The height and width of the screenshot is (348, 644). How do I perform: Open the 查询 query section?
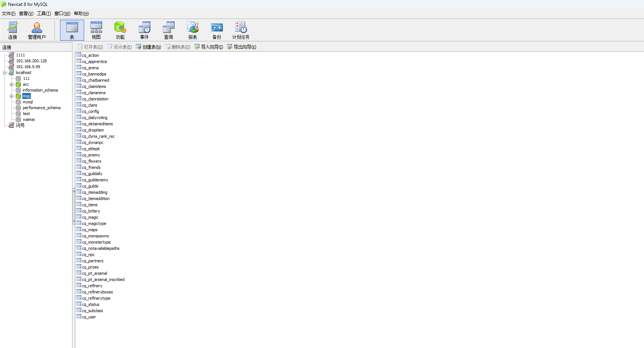coord(169,30)
